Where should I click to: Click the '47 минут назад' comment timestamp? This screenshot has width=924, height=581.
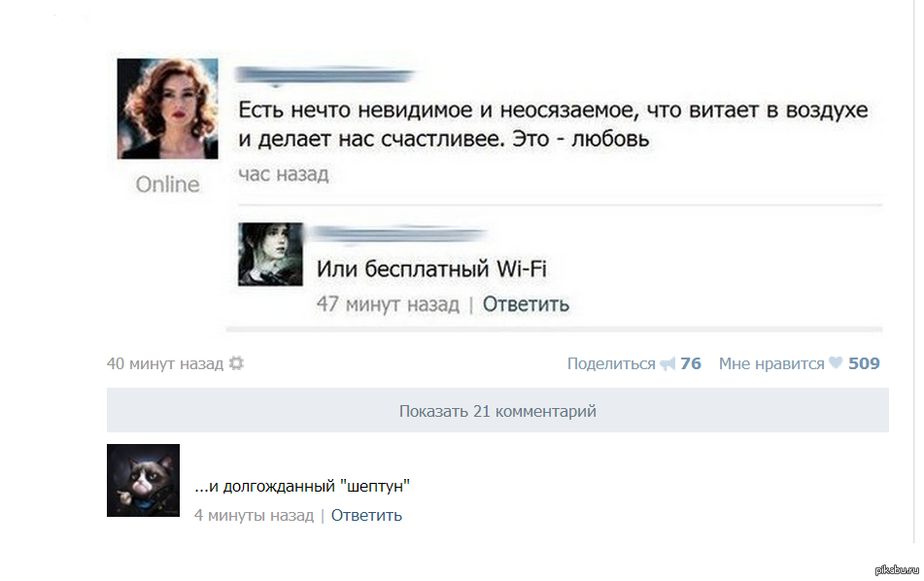388,305
